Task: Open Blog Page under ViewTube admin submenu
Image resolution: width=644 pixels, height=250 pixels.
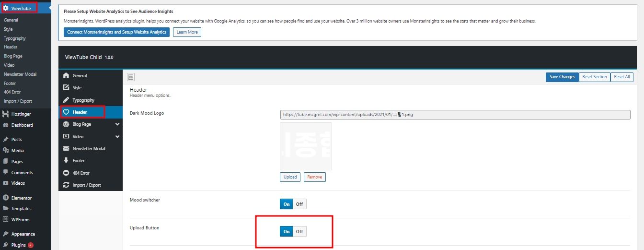Action: (x=13, y=56)
